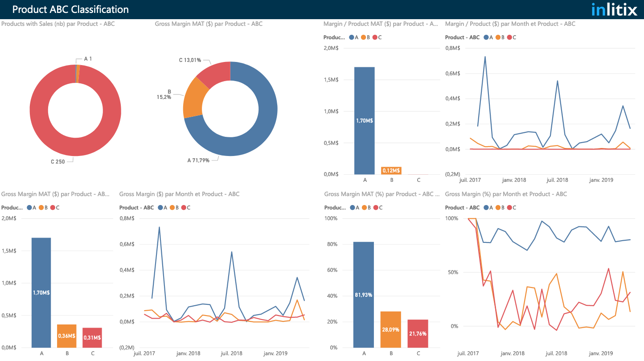The width and height of the screenshot is (644, 361).
Task: Click blue bar A in Margin / Product MAT chart
Action: (365, 121)
